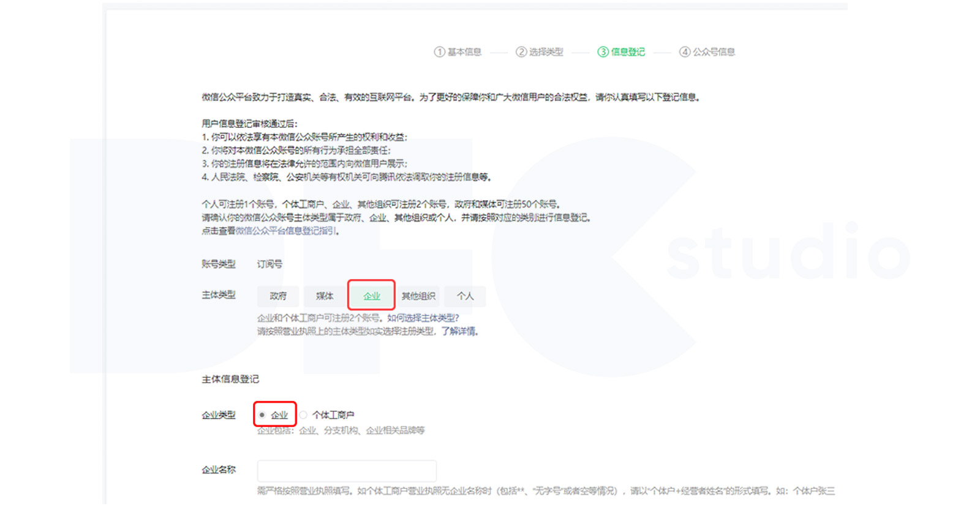
Task: Go to step 4 公众号信息
Action: 707,52
